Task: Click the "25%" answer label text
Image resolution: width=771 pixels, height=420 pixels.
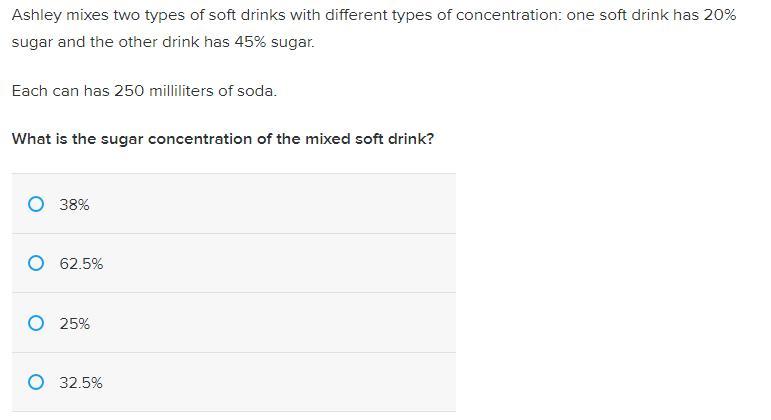Action: (x=74, y=323)
